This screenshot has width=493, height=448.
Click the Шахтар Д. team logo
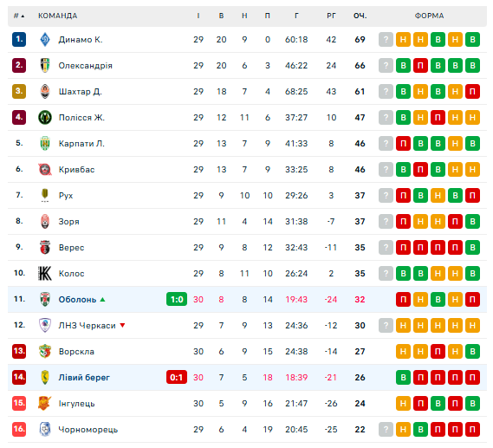[x=45, y=92]
